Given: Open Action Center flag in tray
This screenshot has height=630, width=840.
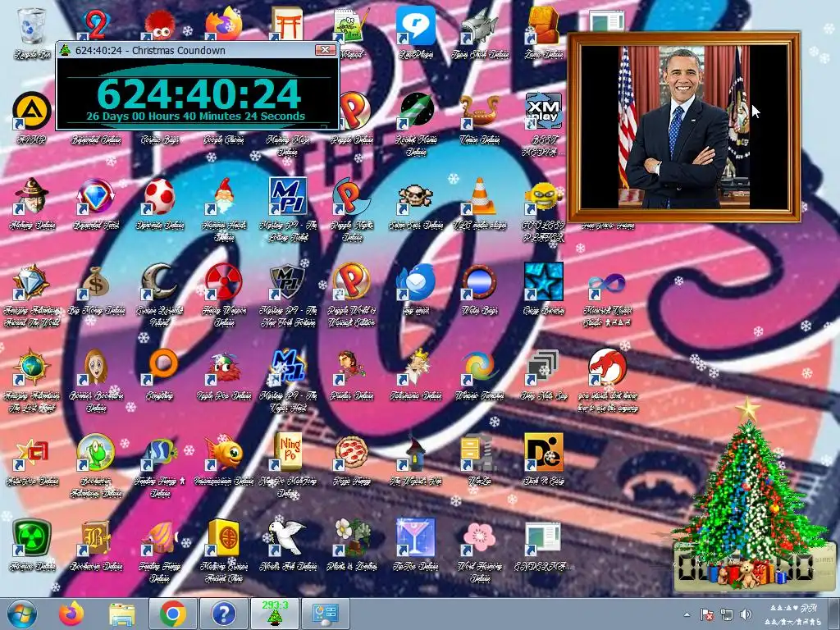Looking at the screenshot, I should (x=707, y=614).
